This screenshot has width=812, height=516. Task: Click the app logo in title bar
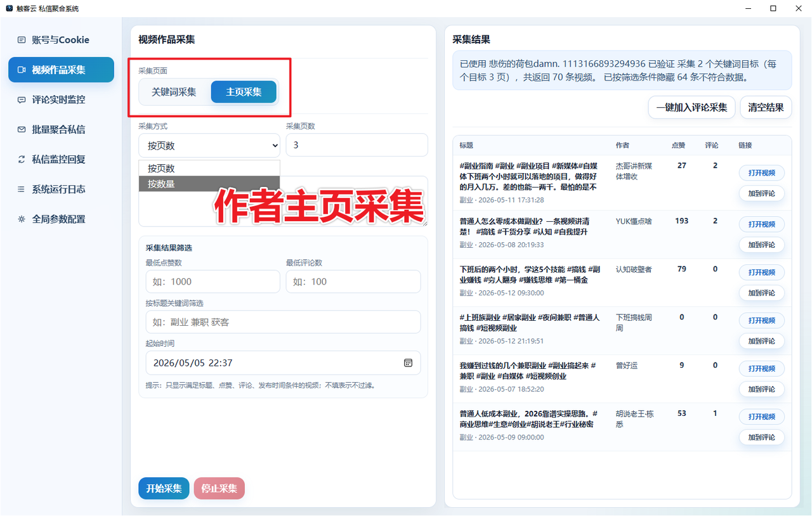click(9, 8)
